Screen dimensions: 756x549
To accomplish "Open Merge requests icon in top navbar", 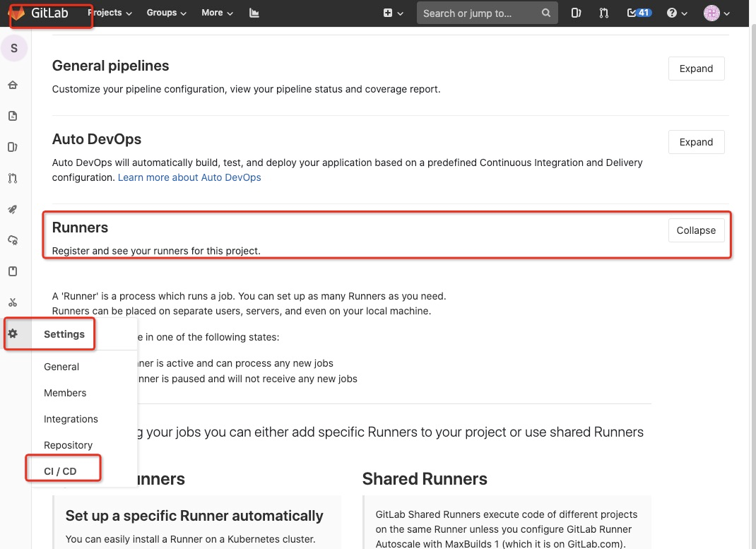I will click(x=603, y=13).
